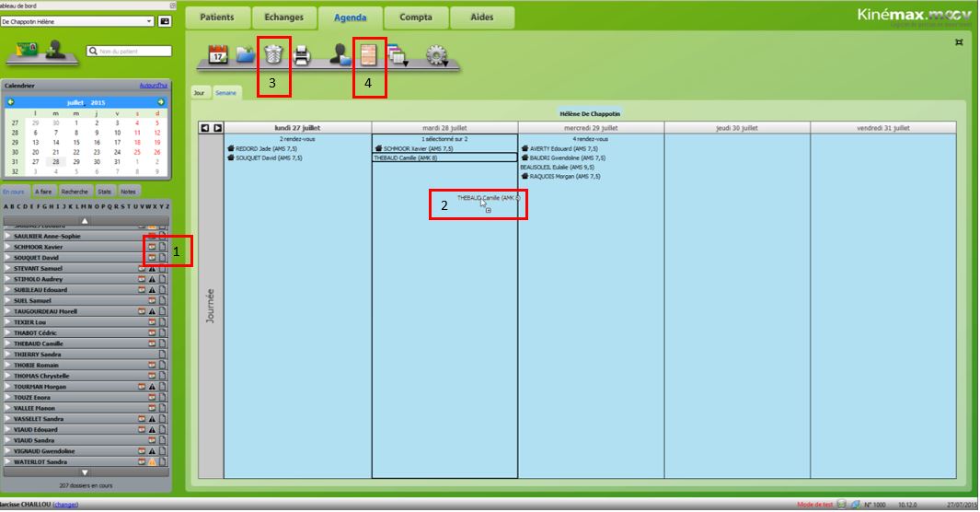980x512 pixels.
Task: Click the document icon on SOUQUET David row
Action: coord(162,258)
